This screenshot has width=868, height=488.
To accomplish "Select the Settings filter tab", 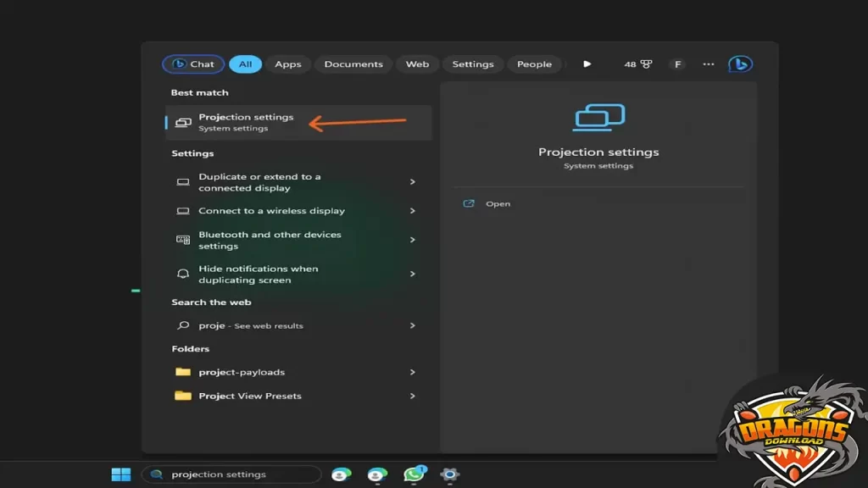I will point(473,64).
